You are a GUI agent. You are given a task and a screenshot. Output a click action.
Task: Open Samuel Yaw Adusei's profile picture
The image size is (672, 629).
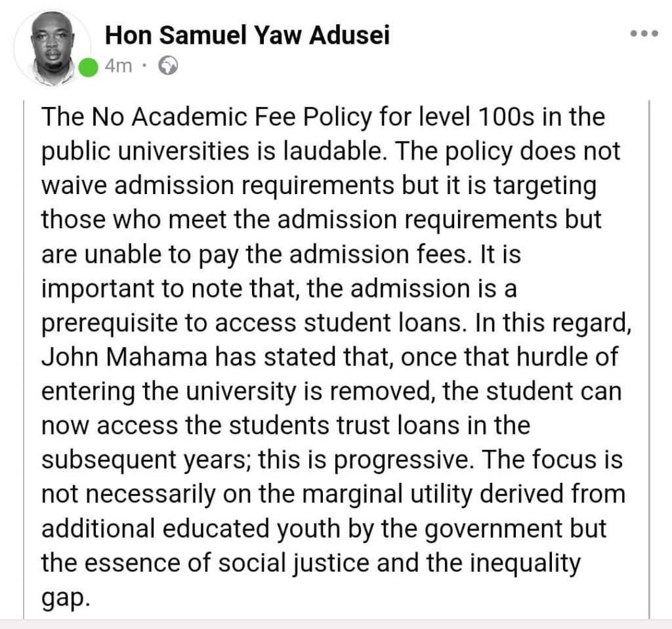pyautogui.click(x=52, y=47)
